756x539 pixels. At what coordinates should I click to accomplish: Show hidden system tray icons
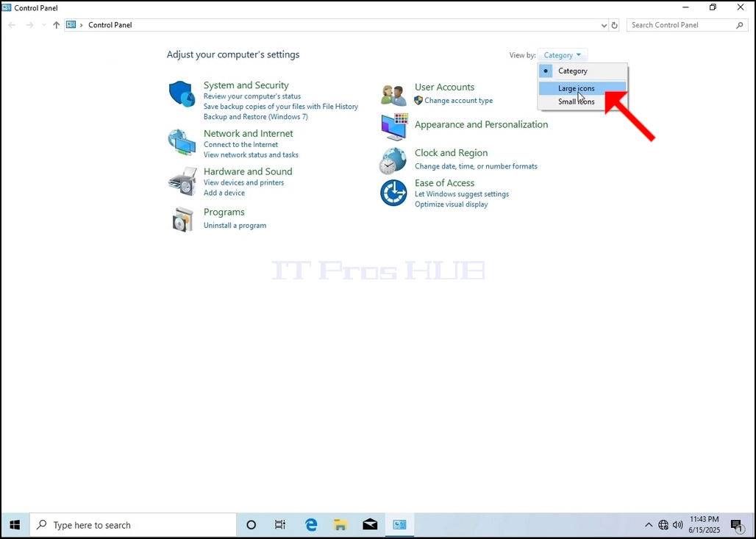point(649,525)
